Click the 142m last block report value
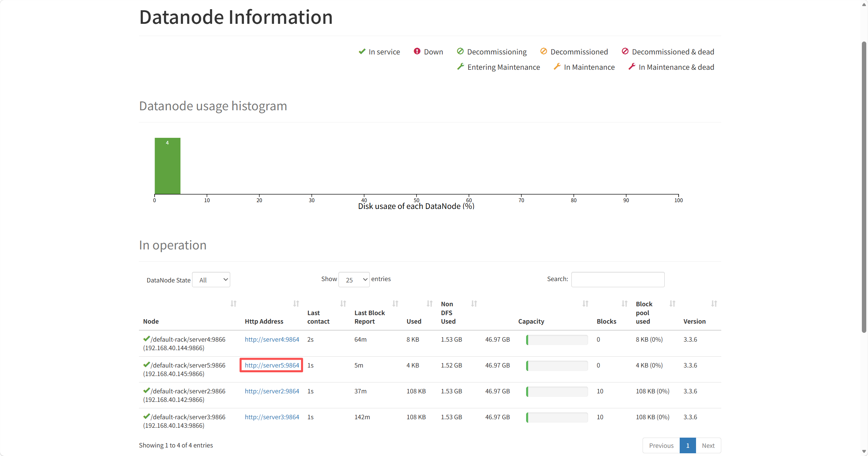This screenshot has width=868, height=456. (x=362, y=417)
